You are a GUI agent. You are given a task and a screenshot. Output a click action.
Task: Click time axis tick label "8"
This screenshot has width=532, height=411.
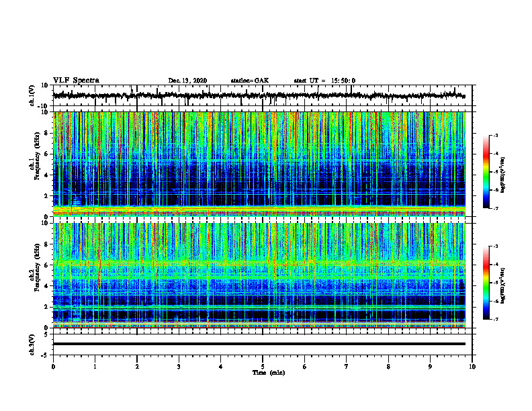(x=388, y=367)
